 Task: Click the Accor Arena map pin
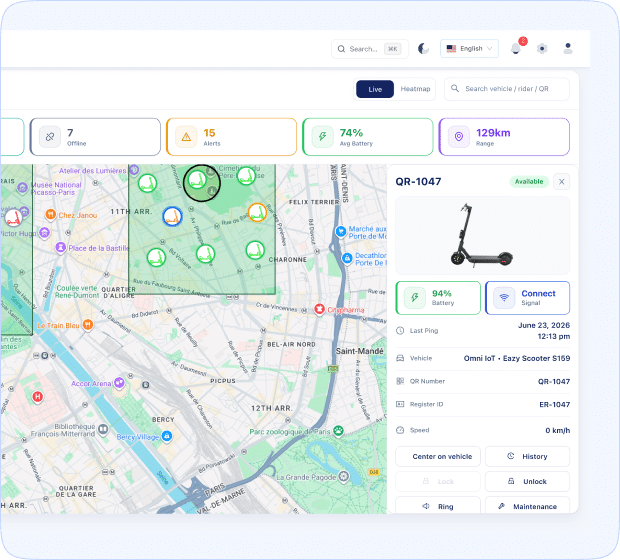point(119,383)
